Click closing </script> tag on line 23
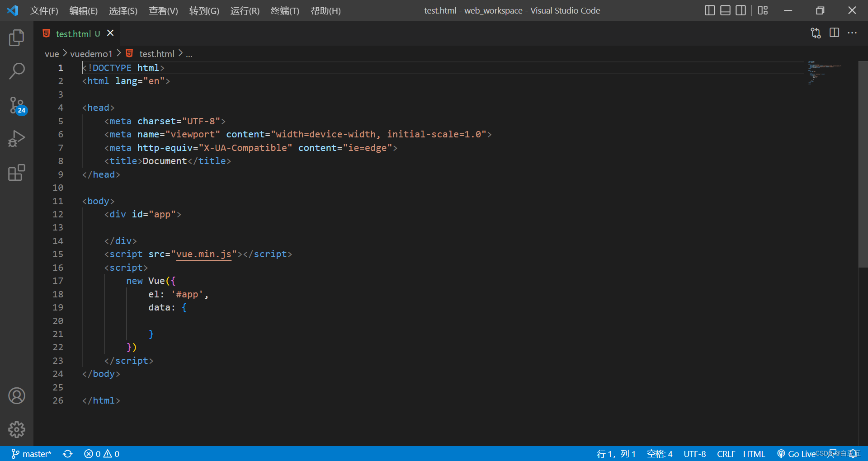This screenshot has width=868, height=461. [129, 361]
